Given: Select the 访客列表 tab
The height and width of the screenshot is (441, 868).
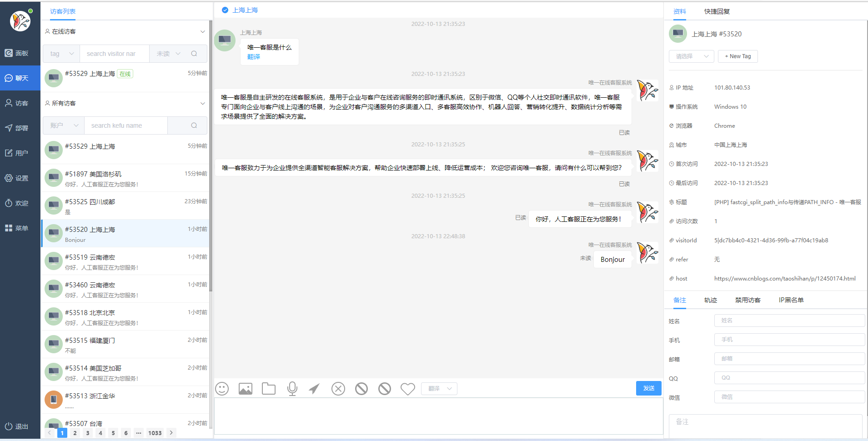Looking at the screenshot, I should click(x=63, y=11).
